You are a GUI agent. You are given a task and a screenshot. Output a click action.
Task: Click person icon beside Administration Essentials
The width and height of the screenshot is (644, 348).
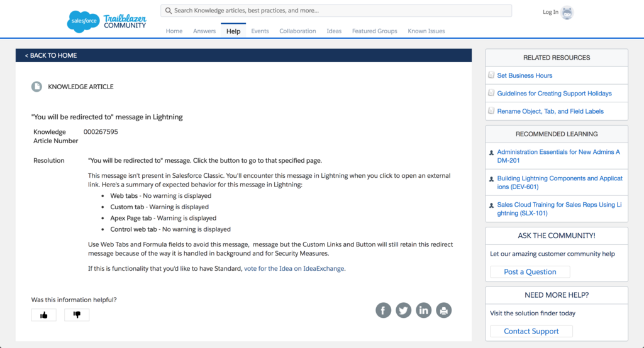coord(491,153)
